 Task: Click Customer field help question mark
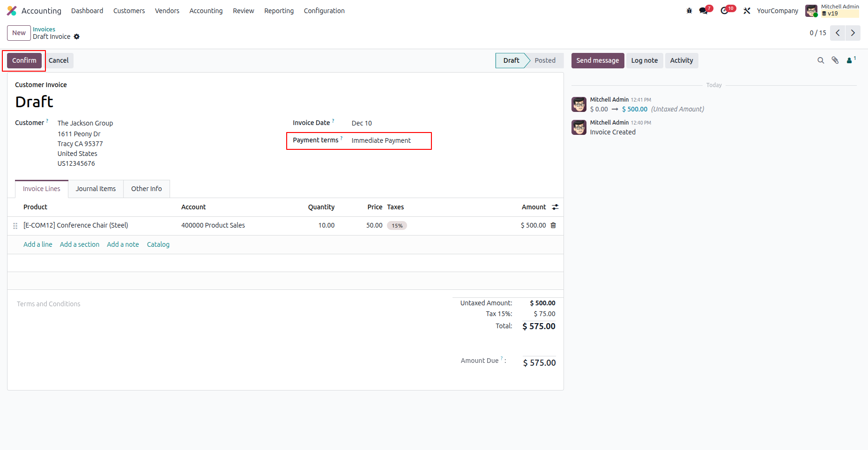coord(47,121)
